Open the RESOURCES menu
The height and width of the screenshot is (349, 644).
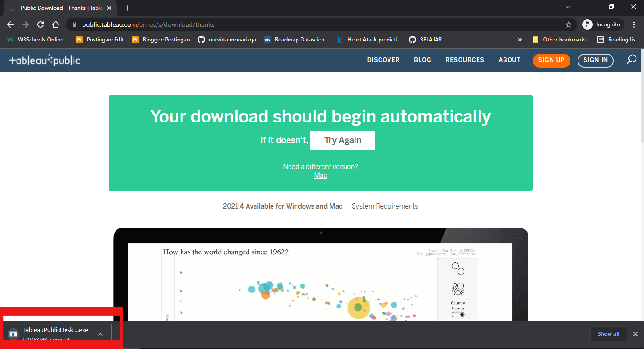click(465, 60)
